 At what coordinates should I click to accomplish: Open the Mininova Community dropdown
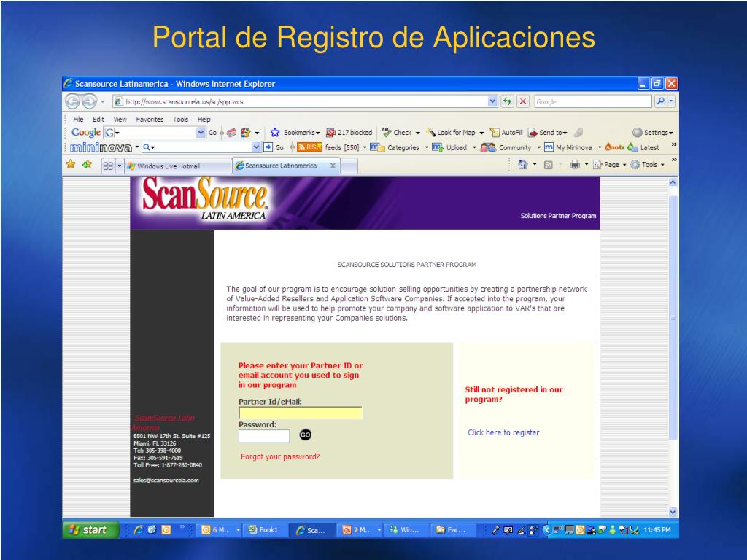point(539,147)
